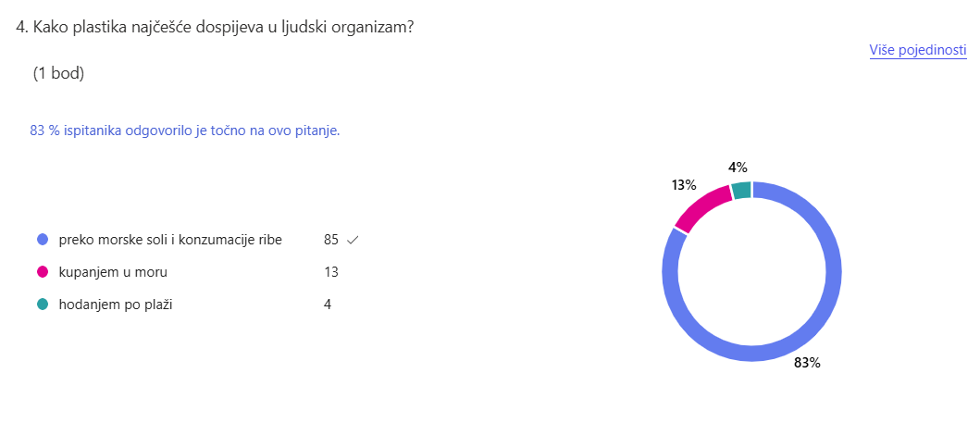Click the teal 4% donut chart segment
The image size is (980, 423).
tap(740, 191)
